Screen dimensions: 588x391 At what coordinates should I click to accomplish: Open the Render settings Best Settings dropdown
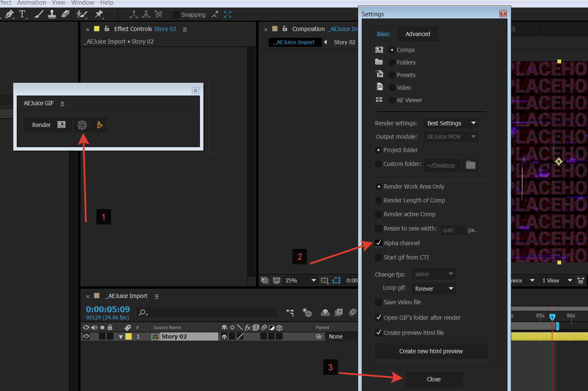[x=451, y=123]
